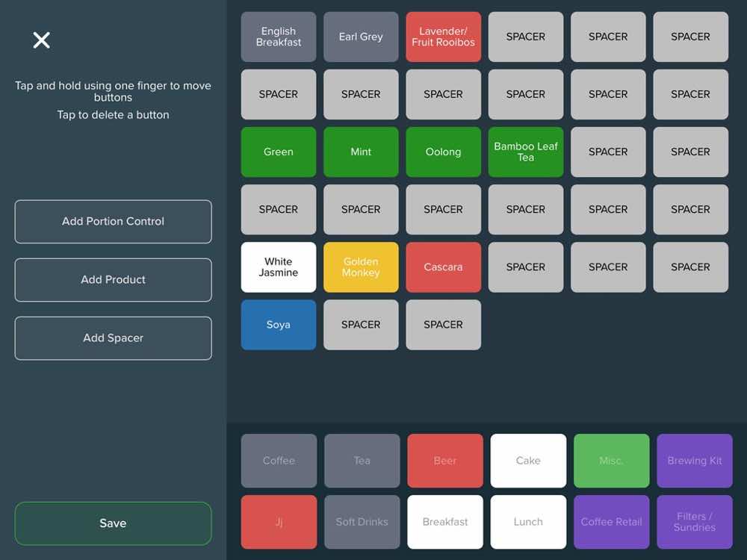Open the Beer category tab
Image resolution: width=747 pixels, height=560 pixels.
pos(445,461)
